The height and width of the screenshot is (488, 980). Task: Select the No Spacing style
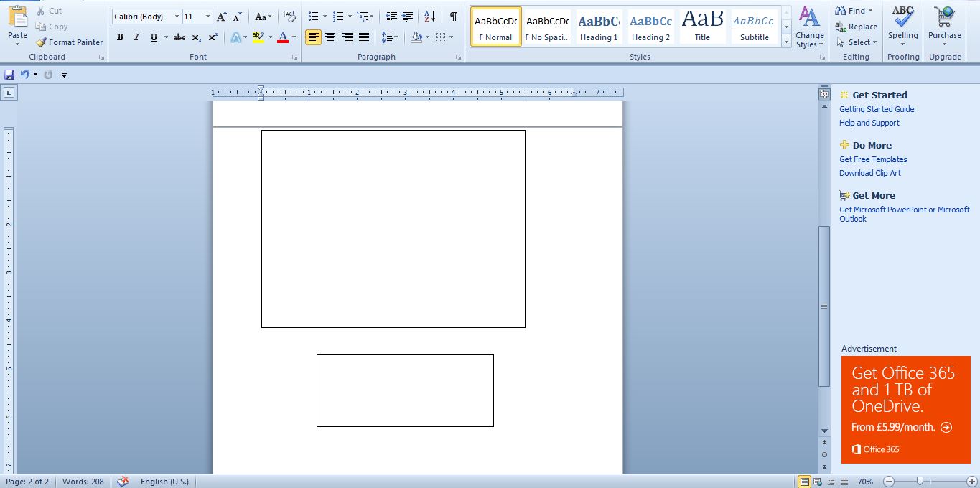pos(547,26)
